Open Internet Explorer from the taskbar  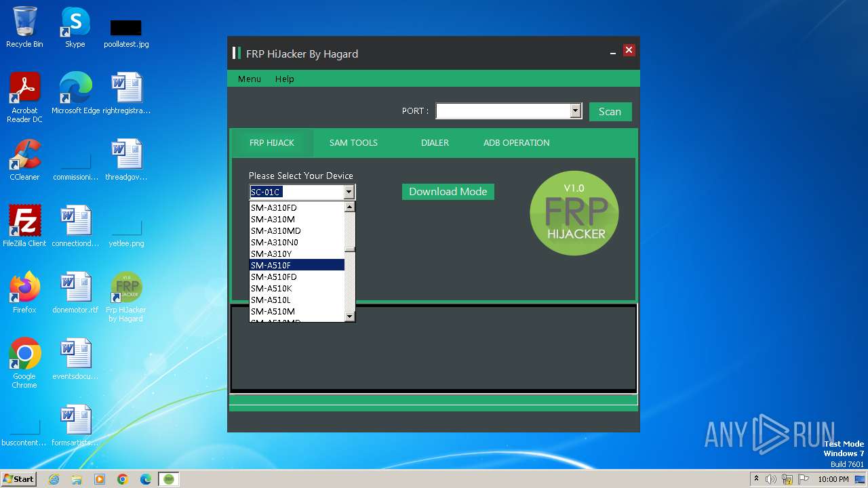54,479
